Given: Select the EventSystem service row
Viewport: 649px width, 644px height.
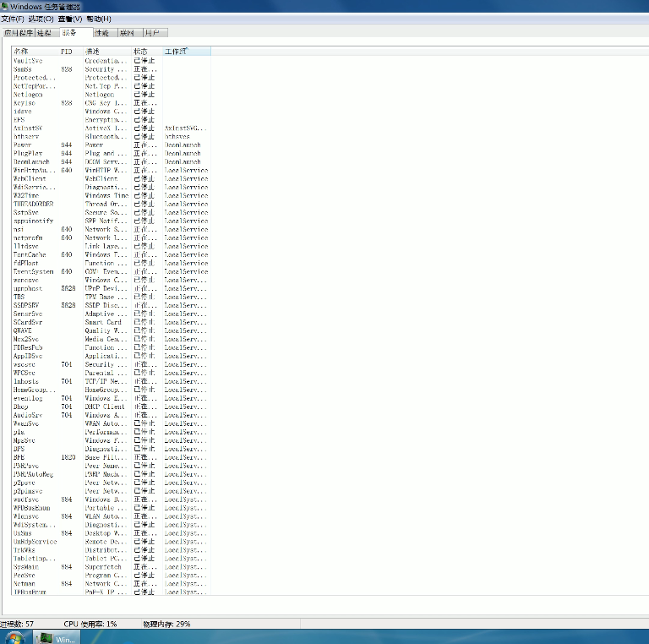Looking at the screenshot, I should (x=112, y=271).
